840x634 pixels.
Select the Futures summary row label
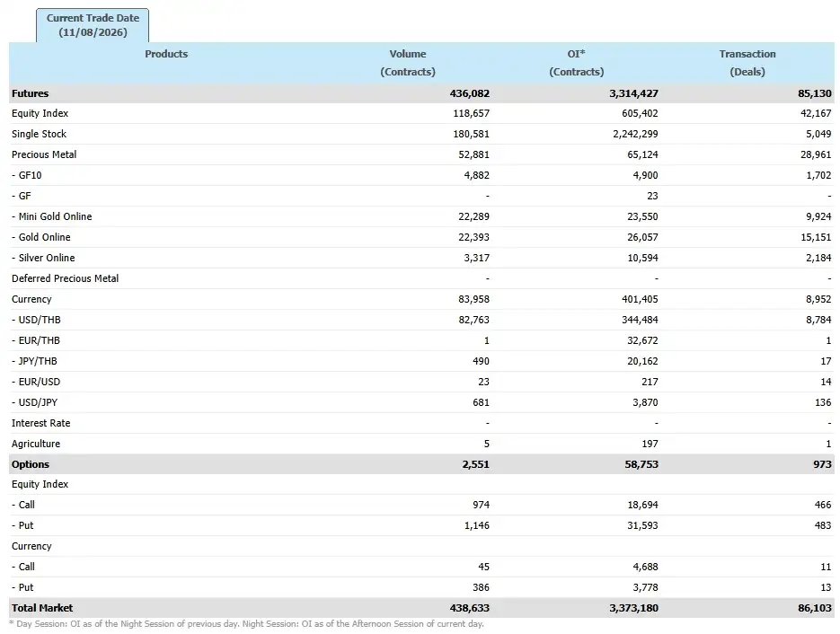pos(30,93)
